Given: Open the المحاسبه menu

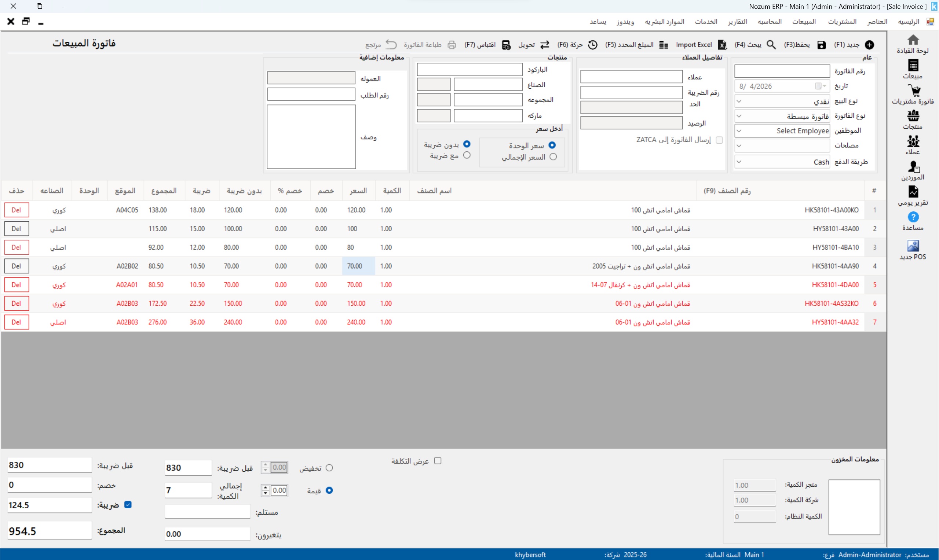Looking at the screenshot, I should click(x=770, y=22).
